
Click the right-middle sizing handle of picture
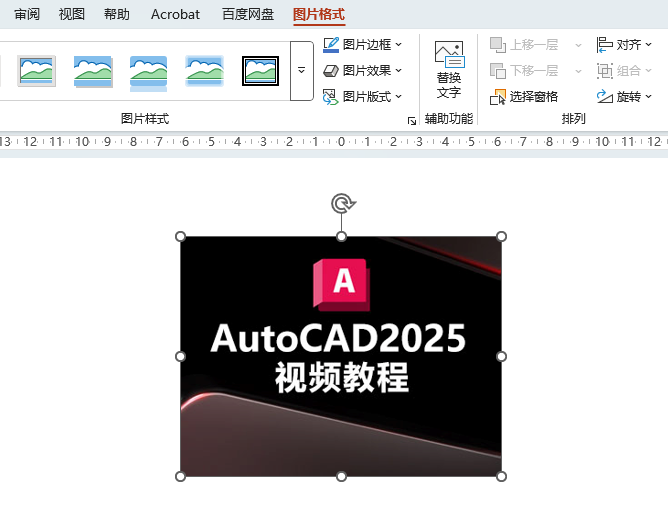(501, 356)
